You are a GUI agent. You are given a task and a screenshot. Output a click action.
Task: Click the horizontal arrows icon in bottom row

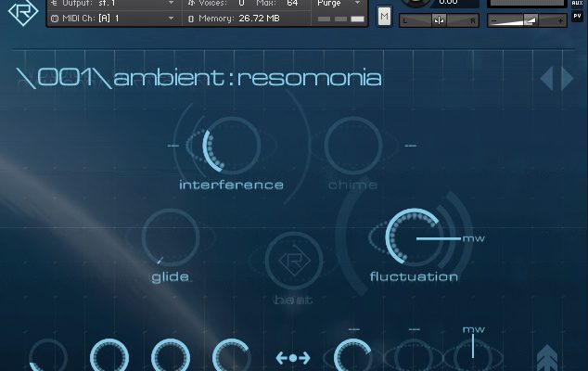coord(293,357)
